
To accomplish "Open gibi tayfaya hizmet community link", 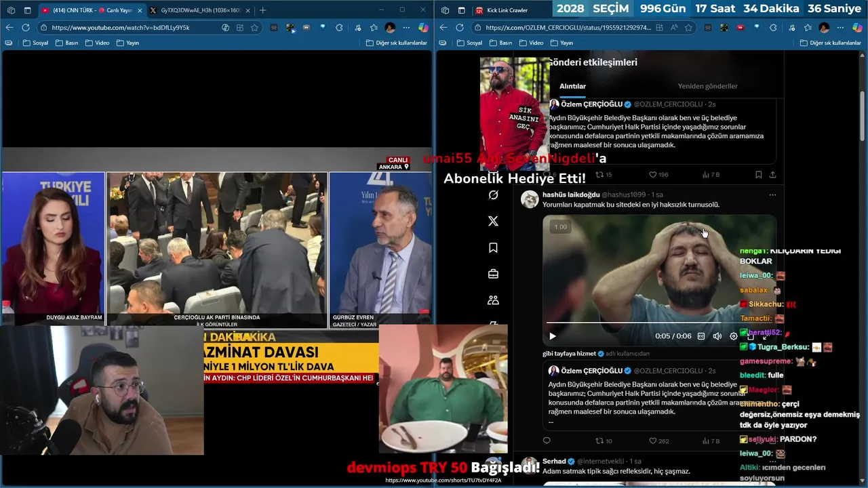I will pos(569,353).
